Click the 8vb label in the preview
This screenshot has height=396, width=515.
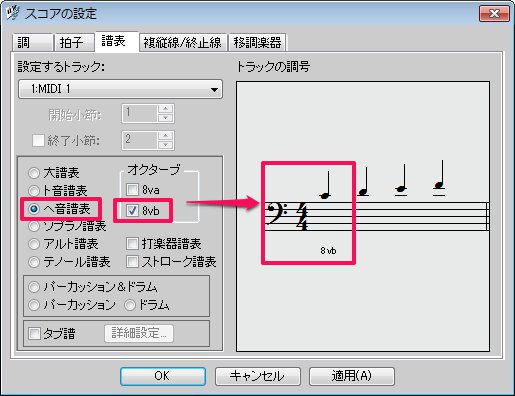coord(328,251)
